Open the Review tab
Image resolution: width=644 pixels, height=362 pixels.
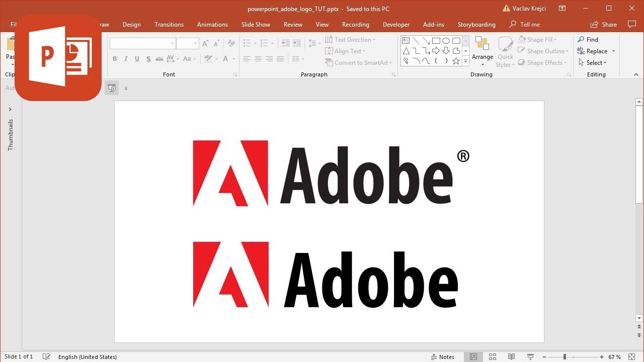point(293,24)
